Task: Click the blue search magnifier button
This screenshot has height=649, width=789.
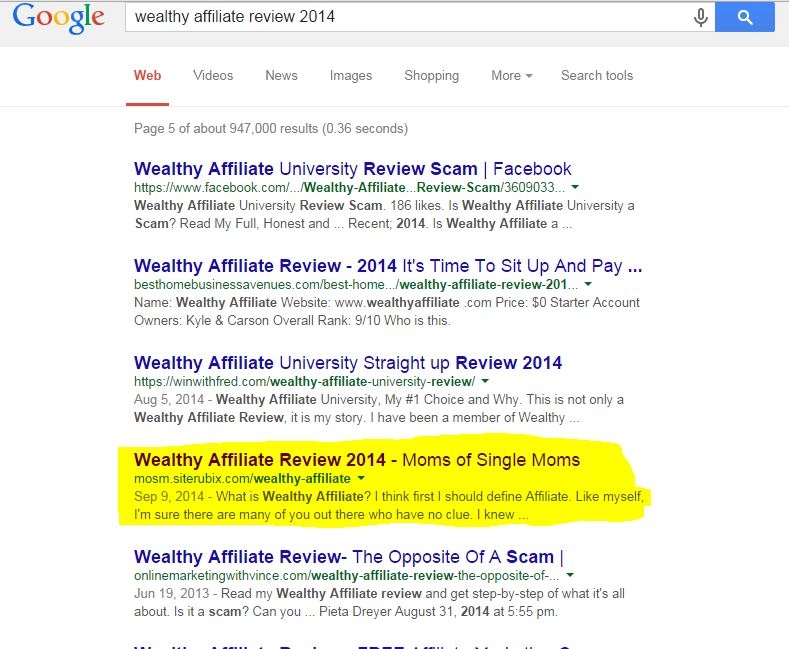Action: (745, 17)
